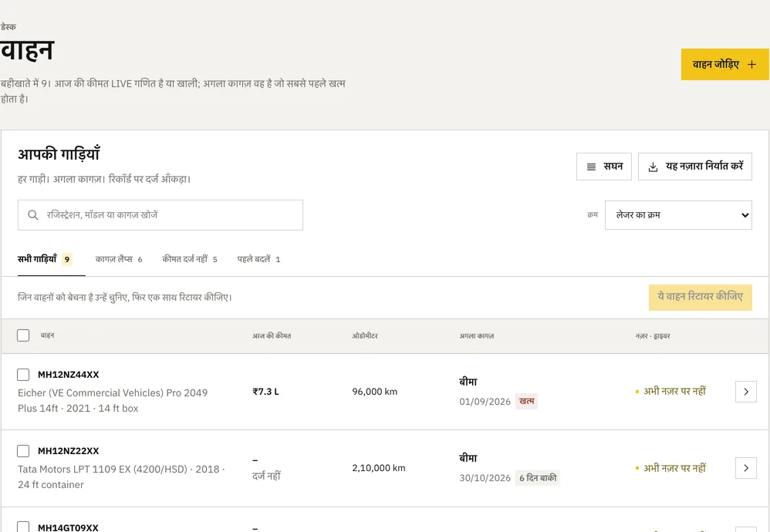770x532 pixels.
Task: Click the date 30/10/2026
Action: point(485,478)
